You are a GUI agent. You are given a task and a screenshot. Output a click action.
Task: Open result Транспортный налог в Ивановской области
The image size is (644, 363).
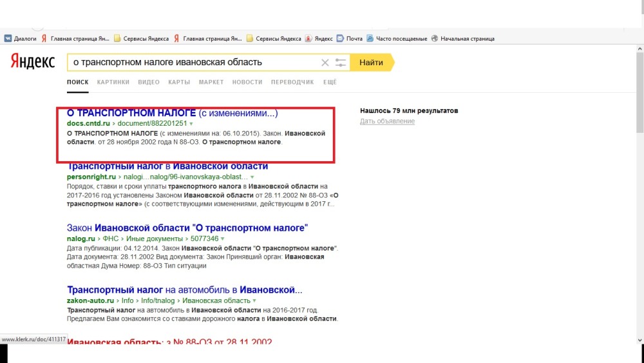167,166
